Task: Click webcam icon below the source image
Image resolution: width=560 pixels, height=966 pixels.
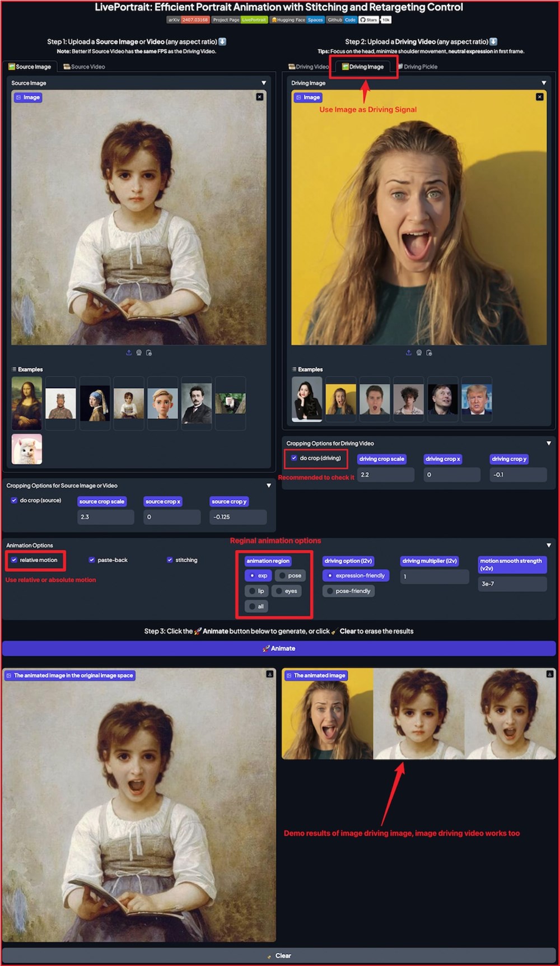Action: pos(139,353)
